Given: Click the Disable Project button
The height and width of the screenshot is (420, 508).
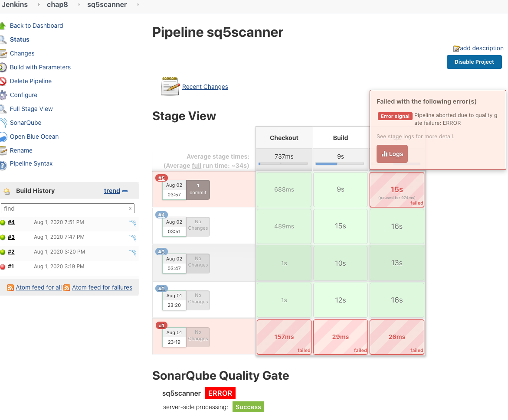Looking at the screenshot, I should pos(474,62).
